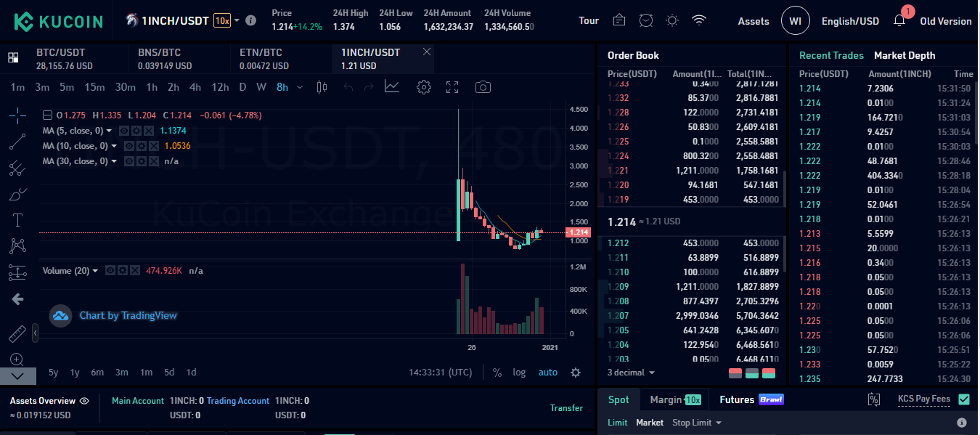Screen dimensions: 980x435
Task: Switch to the Market Depth tab
Action: pyautogui.click(x=905, y=55)
